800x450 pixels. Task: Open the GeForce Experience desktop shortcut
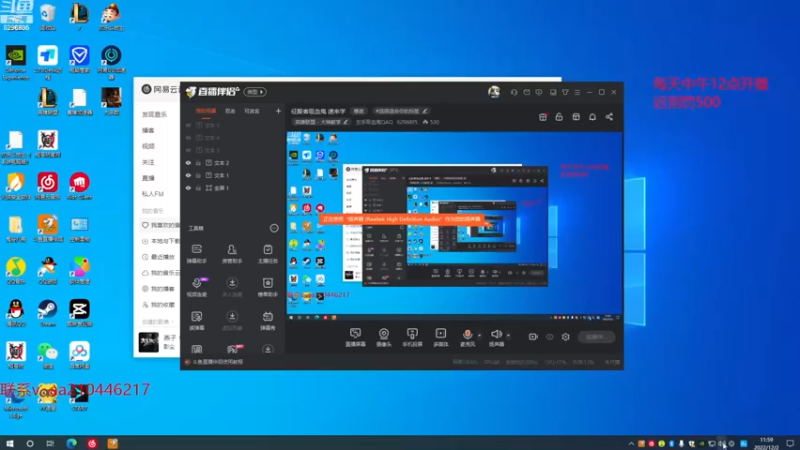(16, 62)
